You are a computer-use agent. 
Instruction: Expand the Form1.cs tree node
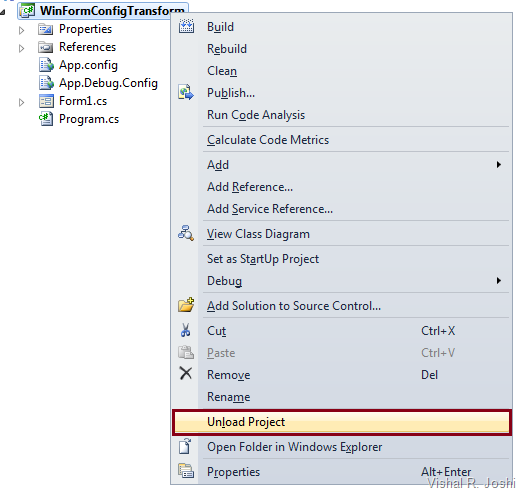(22, 102)
